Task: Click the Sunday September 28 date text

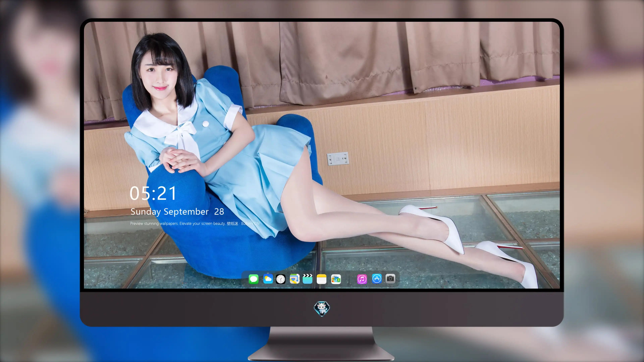Action: 177,212
